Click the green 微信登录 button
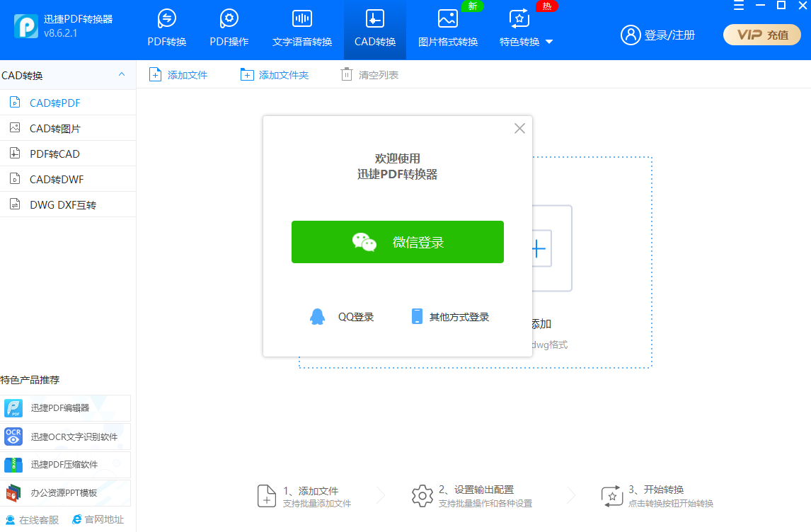 [397, 242]
